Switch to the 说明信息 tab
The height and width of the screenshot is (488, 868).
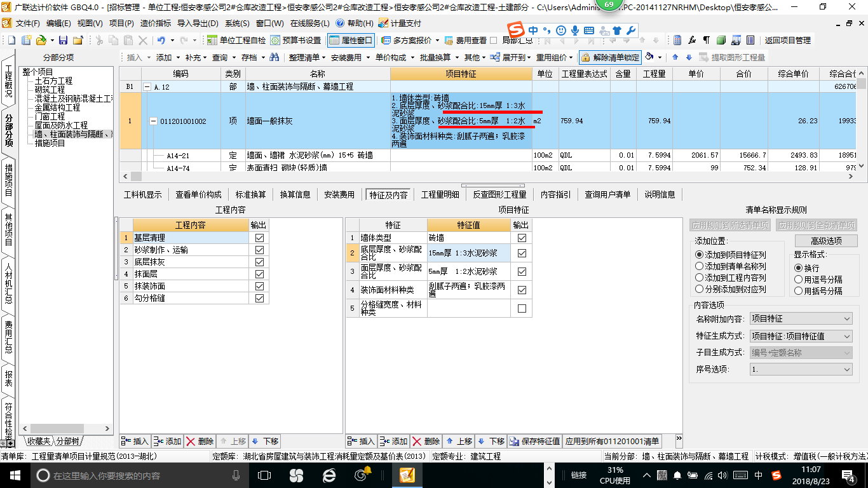coord(660,194)
